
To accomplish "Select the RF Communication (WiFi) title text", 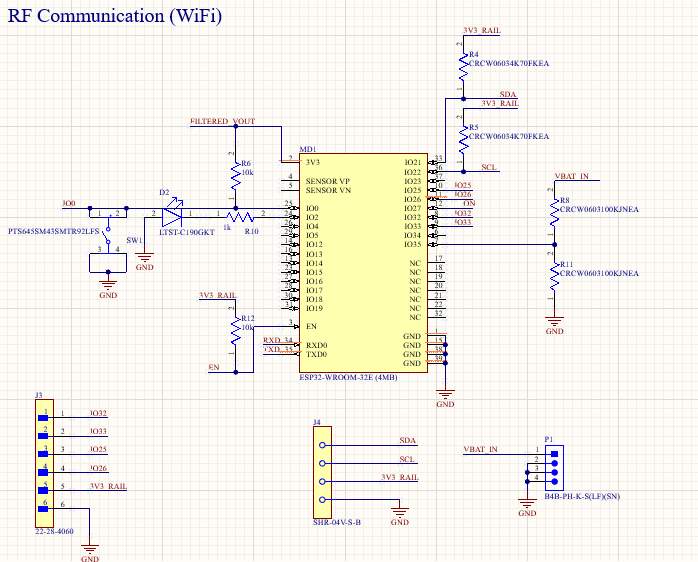I will 115,16.
